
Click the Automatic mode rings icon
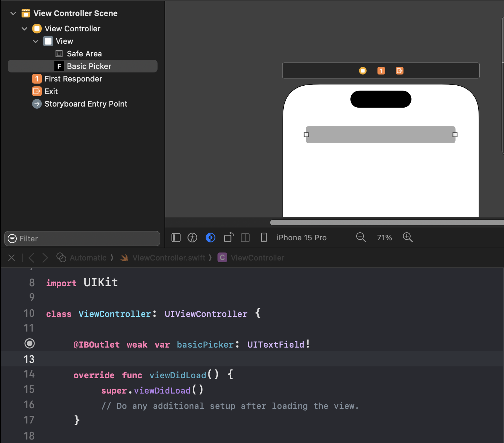point(61,257)
